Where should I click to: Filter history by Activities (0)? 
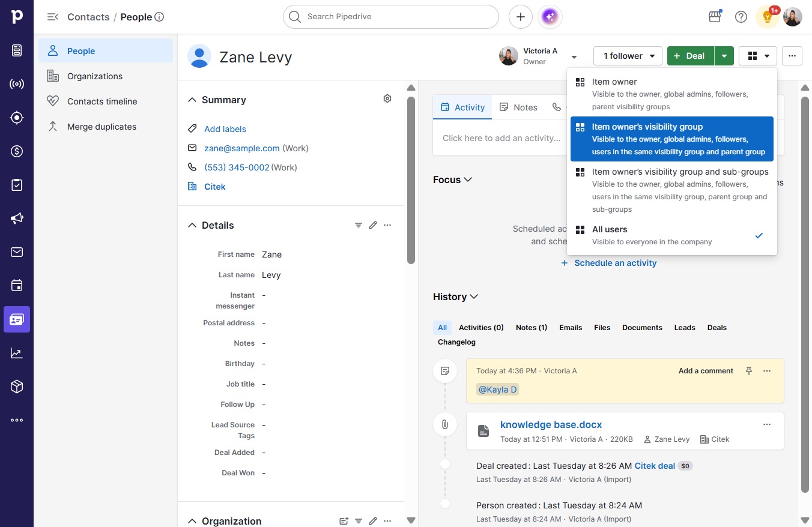pos(481,328)
